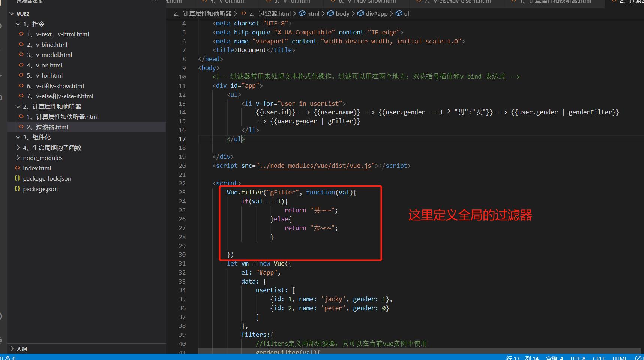The width and height of the screenshot is (644, 360).
Task: Expand the node_modules folder
Action: tap(18, 158)
